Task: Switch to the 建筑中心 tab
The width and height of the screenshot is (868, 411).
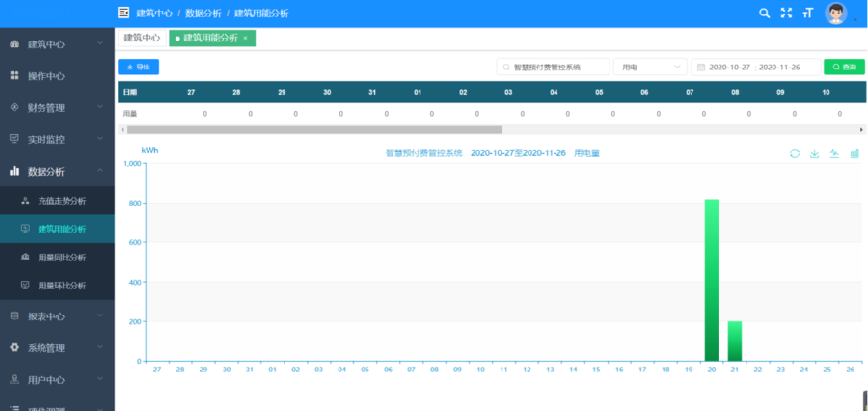Action: click(142, 38)
